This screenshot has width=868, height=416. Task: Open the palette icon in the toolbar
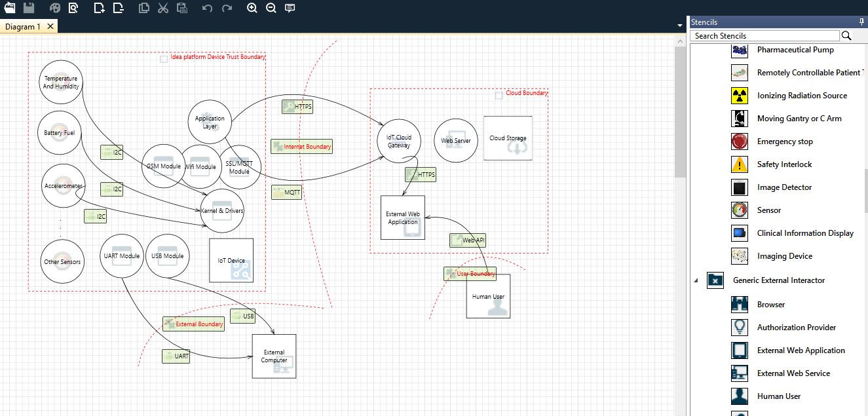(55, 8)
